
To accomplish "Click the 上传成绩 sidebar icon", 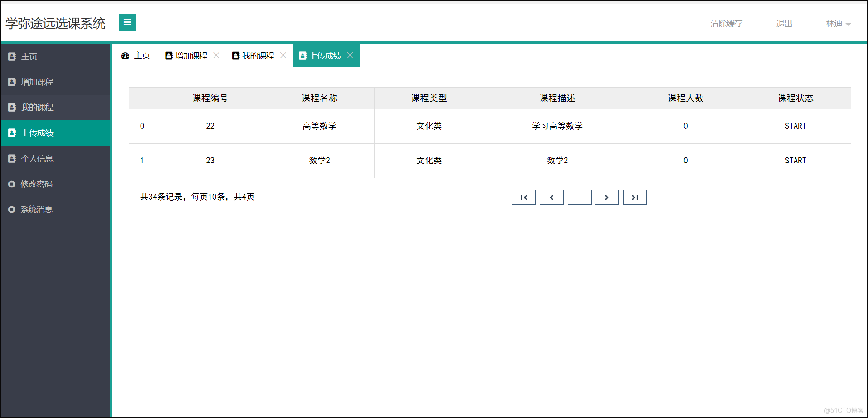I will pos(12,133).
